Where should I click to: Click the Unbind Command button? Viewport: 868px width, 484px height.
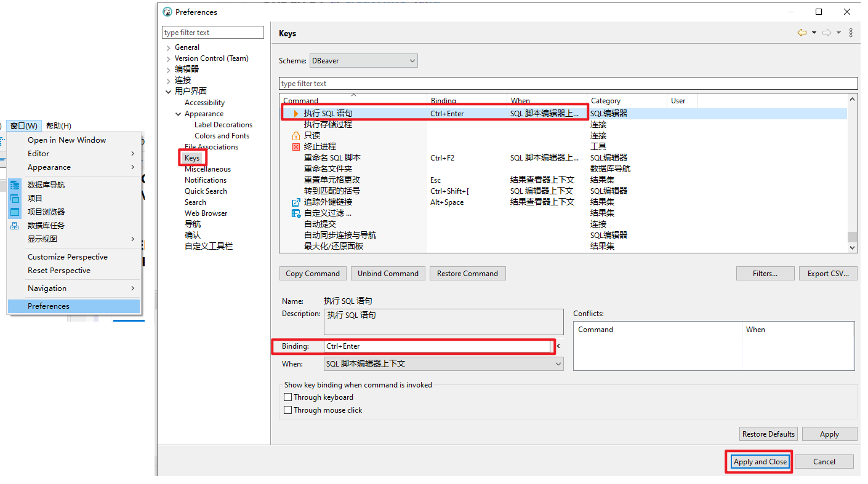point(388,274)
